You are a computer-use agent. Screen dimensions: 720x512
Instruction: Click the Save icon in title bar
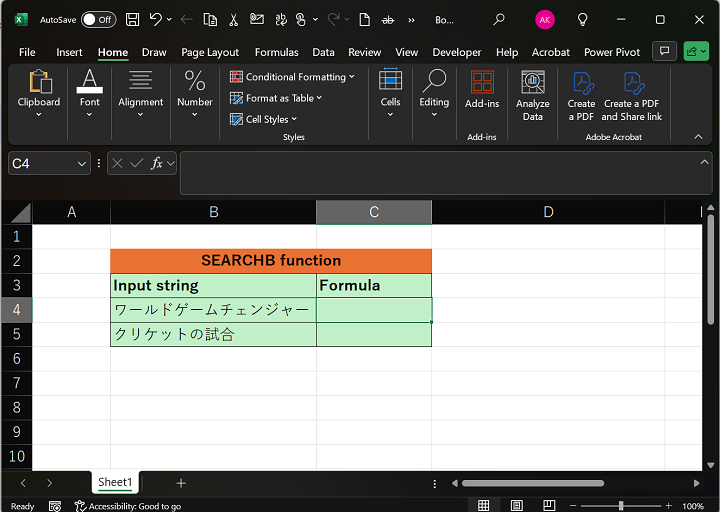coord(133,19)
